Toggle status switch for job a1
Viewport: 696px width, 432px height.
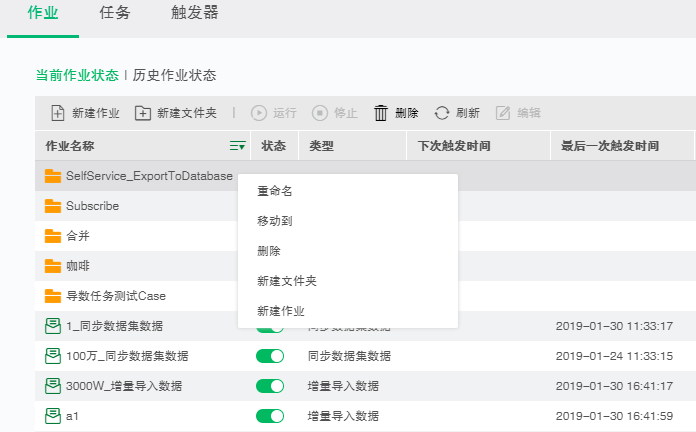pyautogui.click(x=270, y=416)
